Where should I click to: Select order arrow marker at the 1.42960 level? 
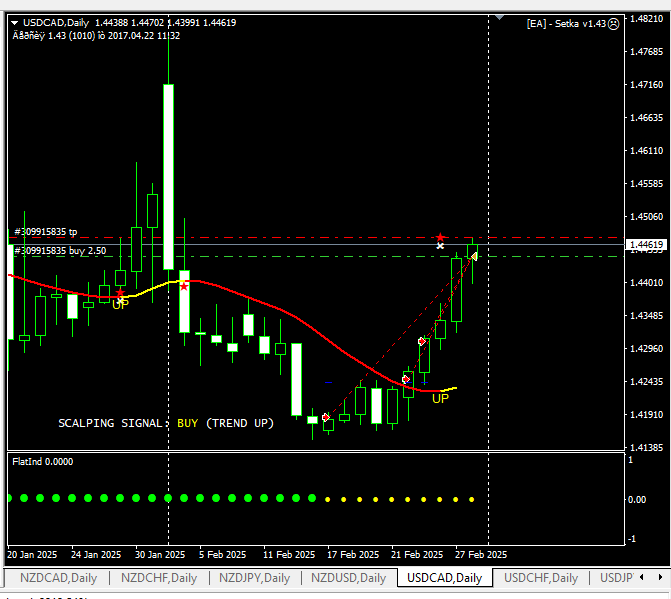coord(422,341)
